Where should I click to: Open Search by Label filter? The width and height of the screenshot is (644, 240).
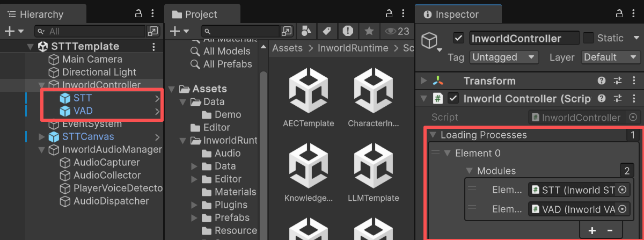326,31
